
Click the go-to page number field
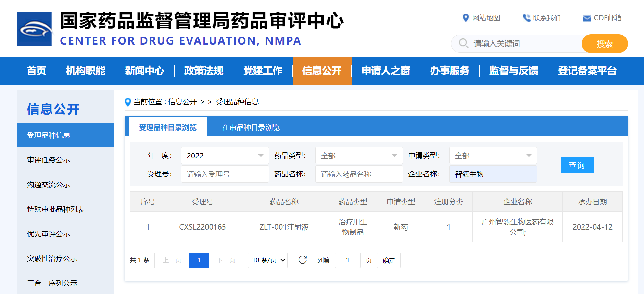tap(348, 260)
